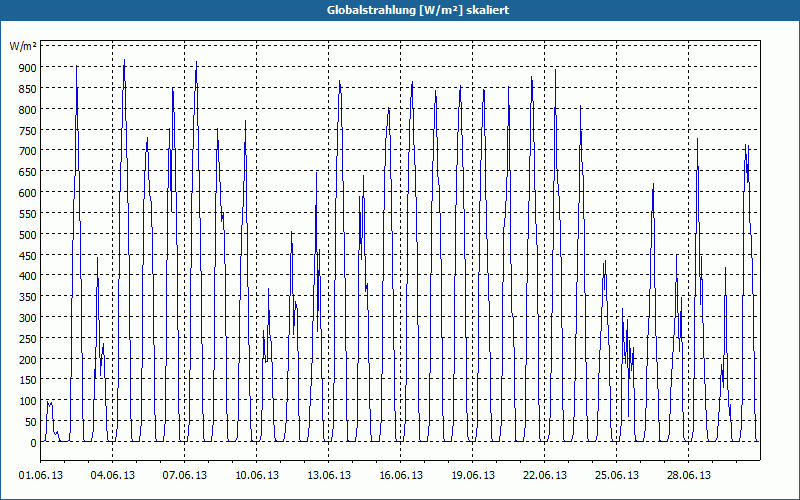Select the 900 value on the y-axis
800x500 pixels.
pos(28,68)
